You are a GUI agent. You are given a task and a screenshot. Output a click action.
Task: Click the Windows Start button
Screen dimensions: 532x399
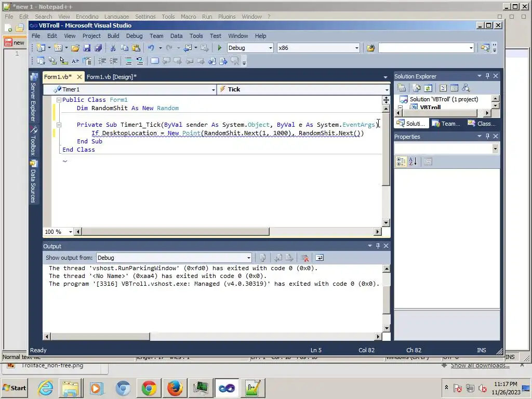tap(14, 388)
